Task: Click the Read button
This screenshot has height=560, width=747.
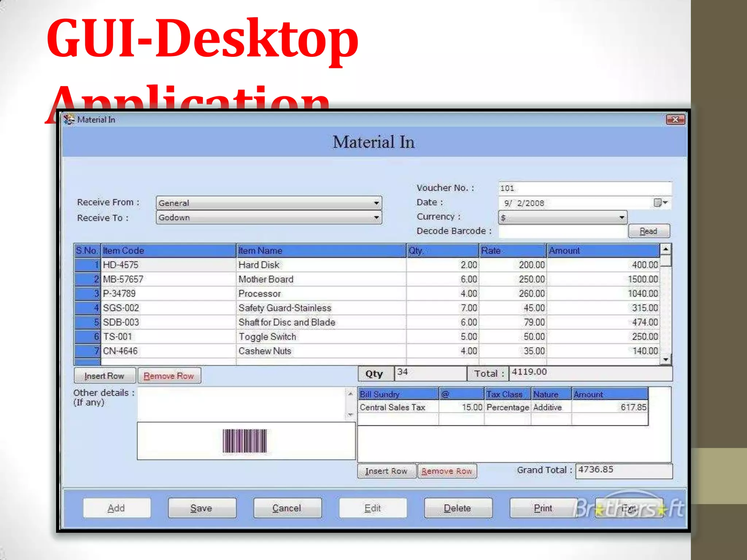Action: [649, 231]
